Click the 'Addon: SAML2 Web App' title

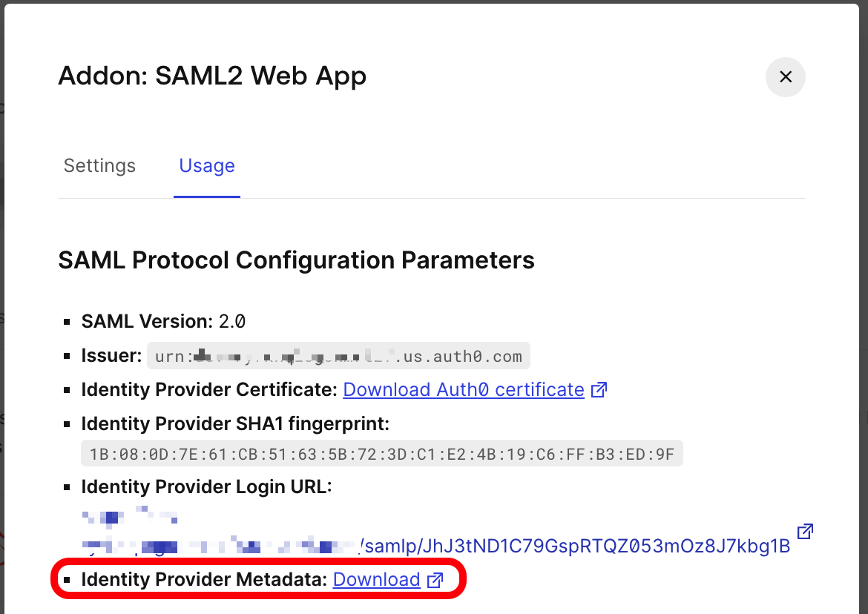[212, 76]
